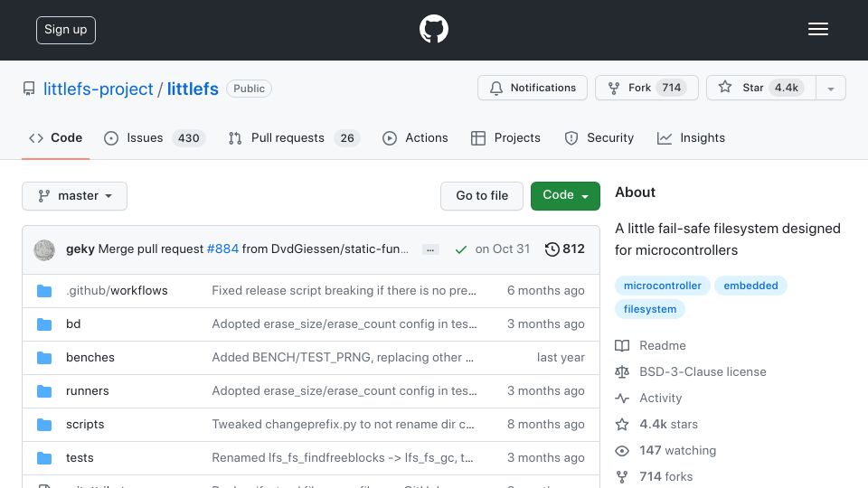Click 'Fixed release script breaking' commit message
This screenshot has width=868, height=488.
pos(344,290)
